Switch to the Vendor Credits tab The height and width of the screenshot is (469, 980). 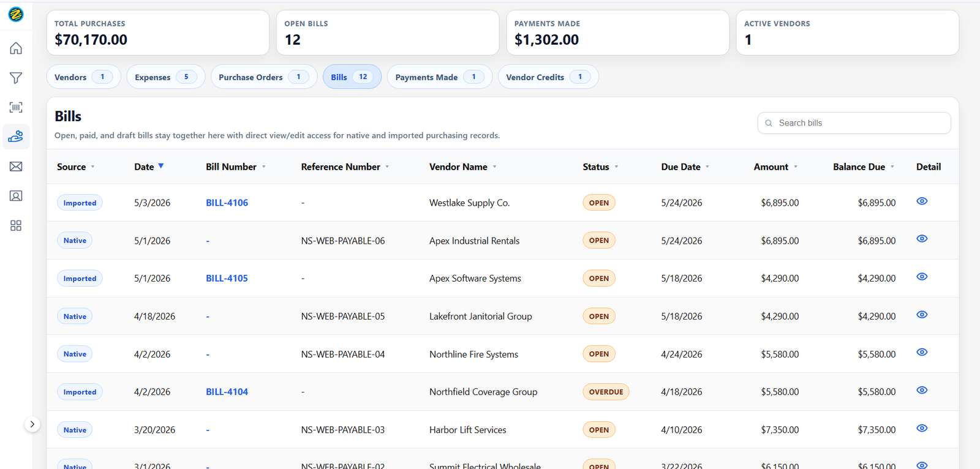(548, 77)
